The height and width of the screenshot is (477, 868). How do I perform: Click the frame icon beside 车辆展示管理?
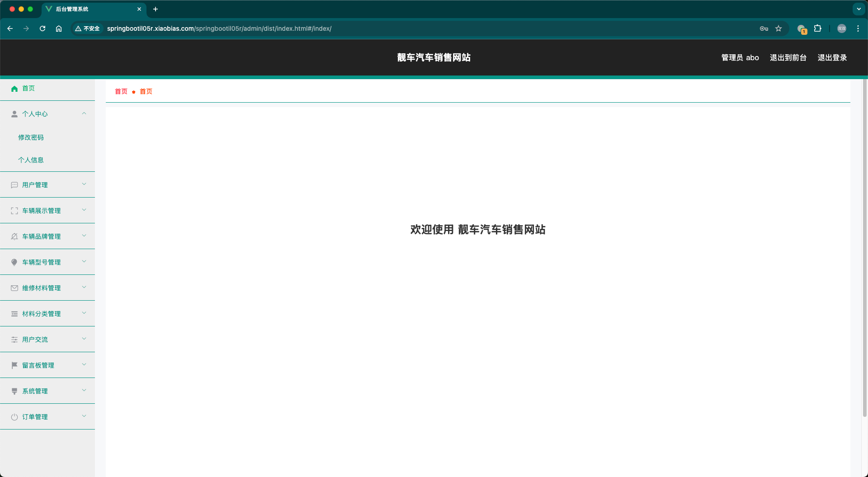[x=14, y=211]
